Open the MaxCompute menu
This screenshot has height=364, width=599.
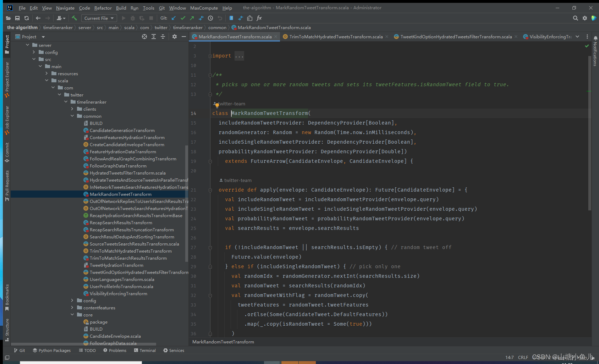(x=204, y=8)
